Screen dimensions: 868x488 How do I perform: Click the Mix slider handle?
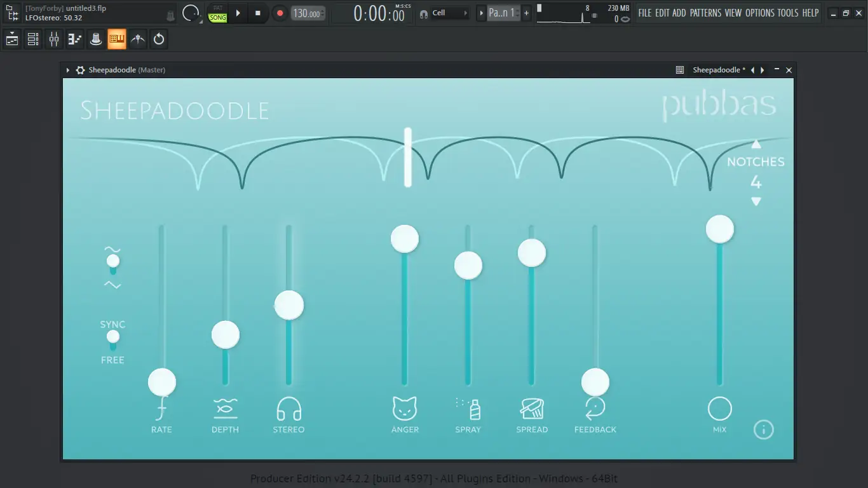[x=720, y=229]
